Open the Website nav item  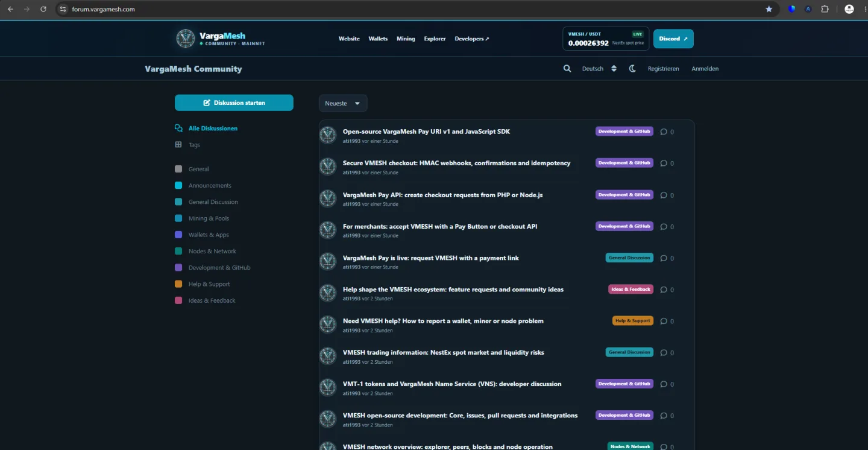click(x=349, y=39)
